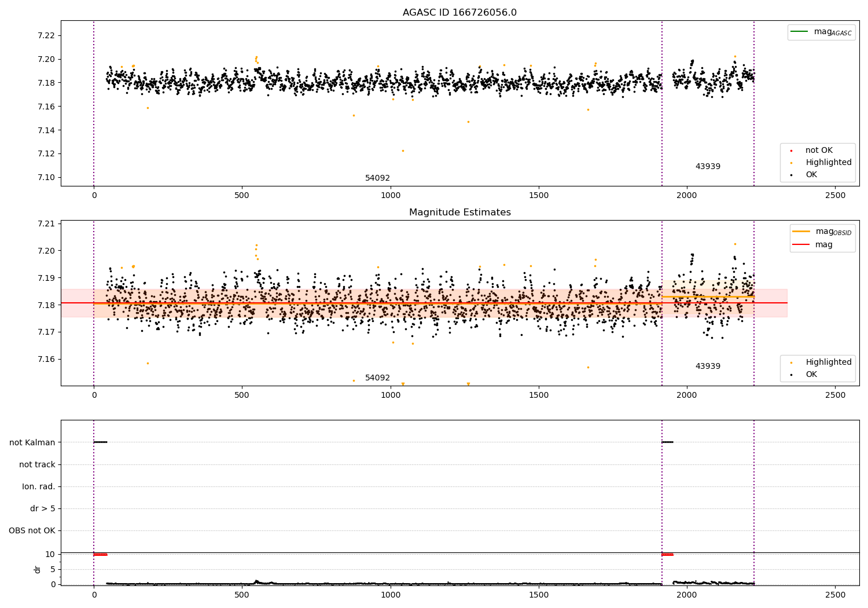Click x-tick '500' under the top plot
This screenshot has height=608, width=868.
(x=242, y=196)
